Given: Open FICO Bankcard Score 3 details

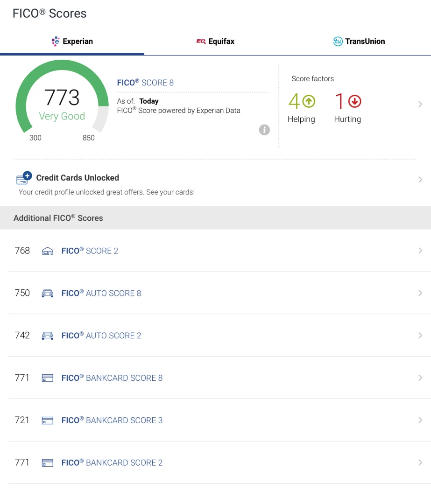Looking at the screenshot, I should pyautogui.click(x=419, y=420).
